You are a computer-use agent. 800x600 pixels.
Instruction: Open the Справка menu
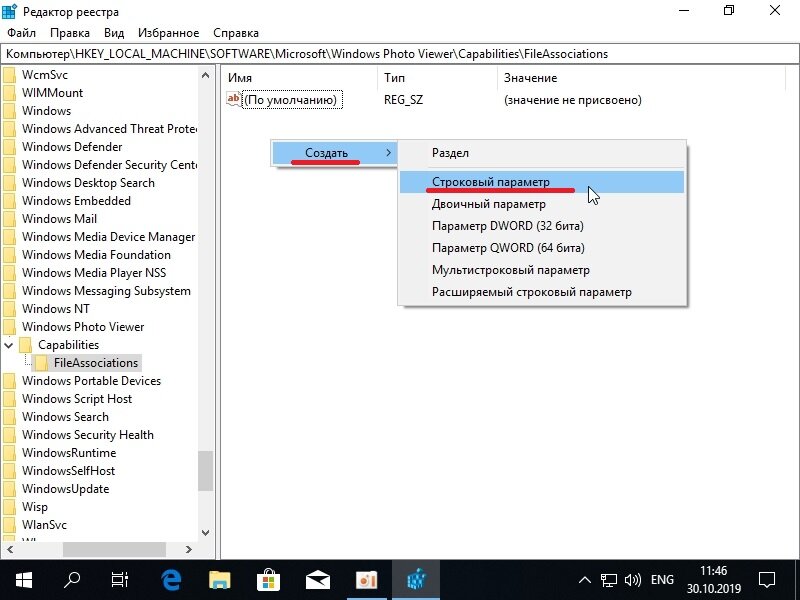(x=236, y=33)
